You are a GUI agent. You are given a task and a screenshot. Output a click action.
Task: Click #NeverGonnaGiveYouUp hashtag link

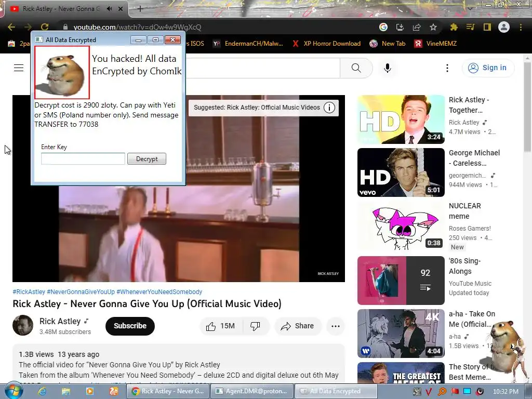pos(81,292)
